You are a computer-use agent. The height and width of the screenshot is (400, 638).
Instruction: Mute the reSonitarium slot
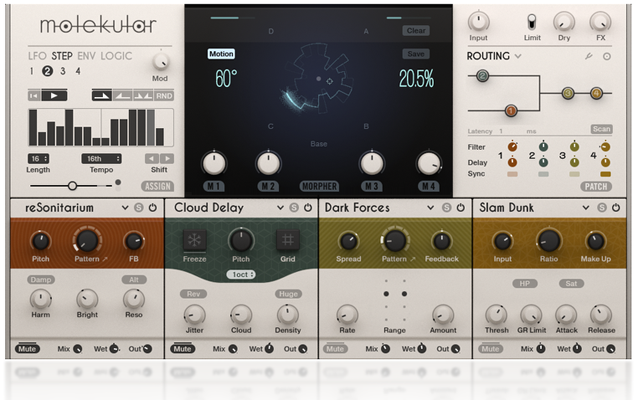[x=27, y=349]
